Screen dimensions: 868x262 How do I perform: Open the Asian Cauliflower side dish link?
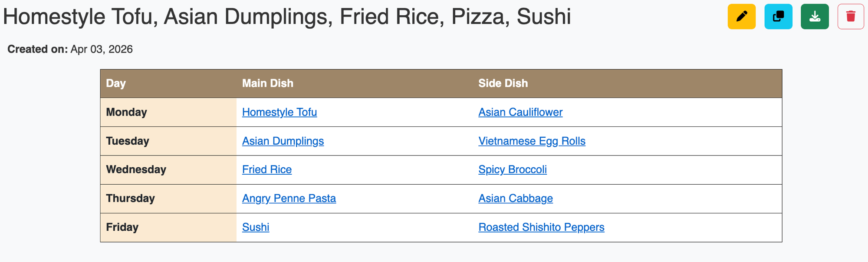(520, 112)
